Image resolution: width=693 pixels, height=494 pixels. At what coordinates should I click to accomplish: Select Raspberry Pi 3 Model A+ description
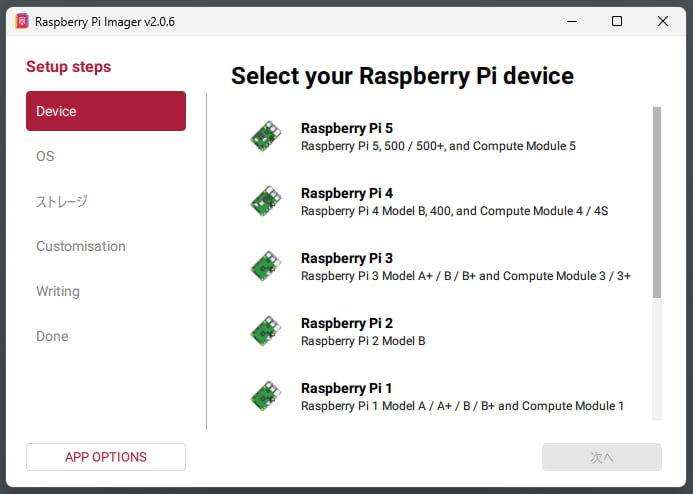[x=465, y=276]
